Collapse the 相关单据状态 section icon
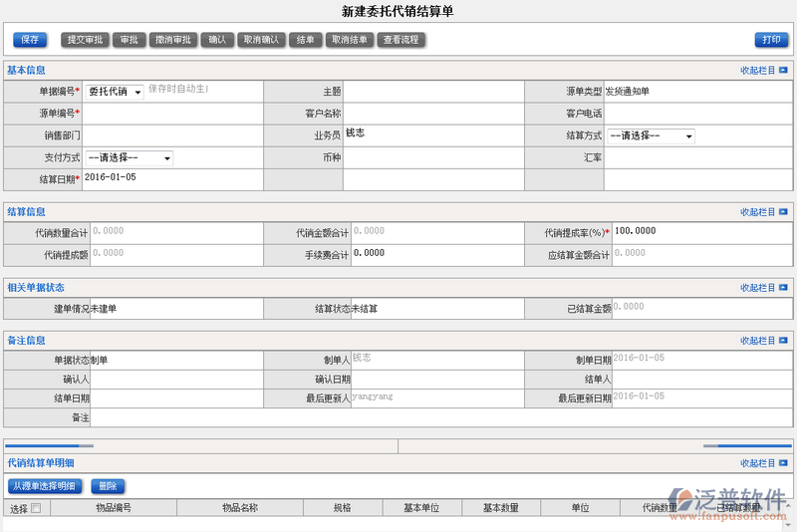 (x=783, y=288)
